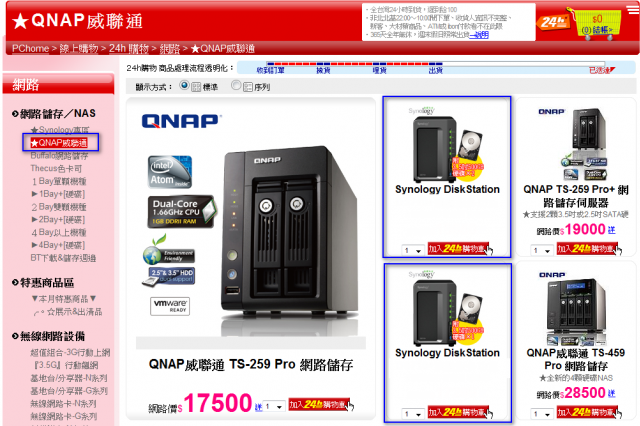640x426 pixels.
Task: Select the 序列 list display radio button
Action: 236,85
